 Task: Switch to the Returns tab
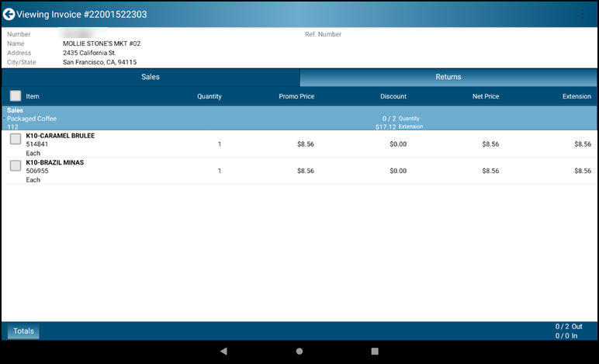(448, 77)
